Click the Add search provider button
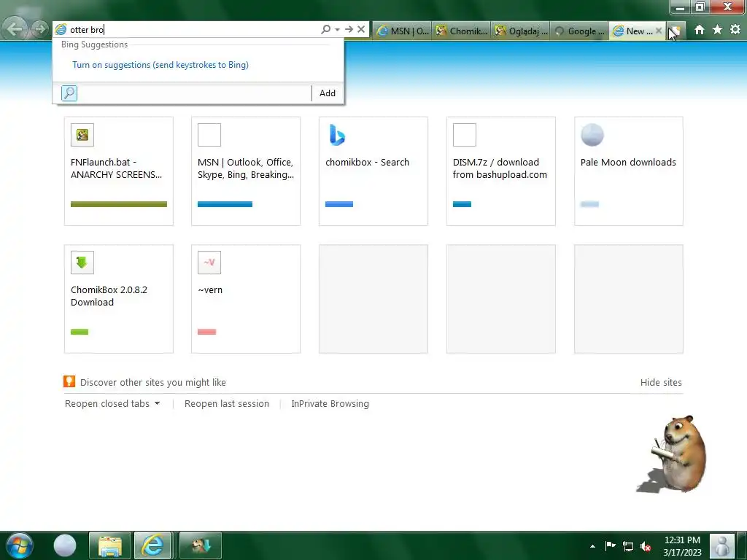Screen dimensions: 747x560 (328, 93)
